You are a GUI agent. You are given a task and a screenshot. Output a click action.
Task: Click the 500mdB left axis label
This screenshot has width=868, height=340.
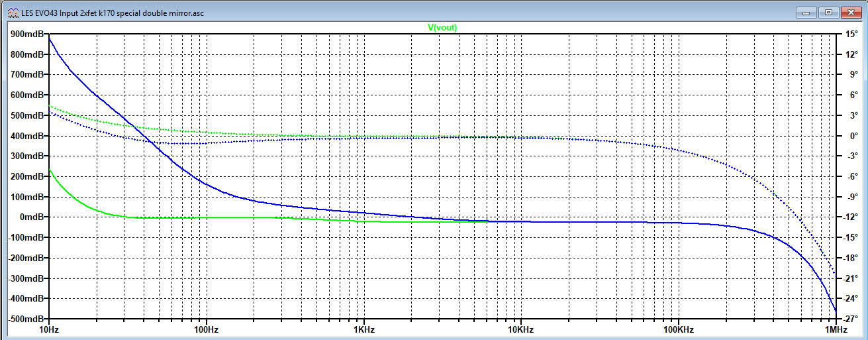point(28,115)
